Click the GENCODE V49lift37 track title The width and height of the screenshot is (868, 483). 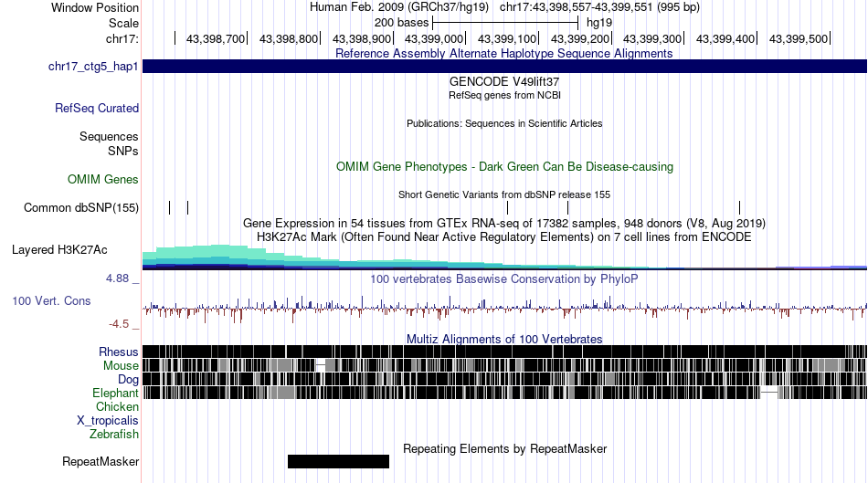coord(504,81)
